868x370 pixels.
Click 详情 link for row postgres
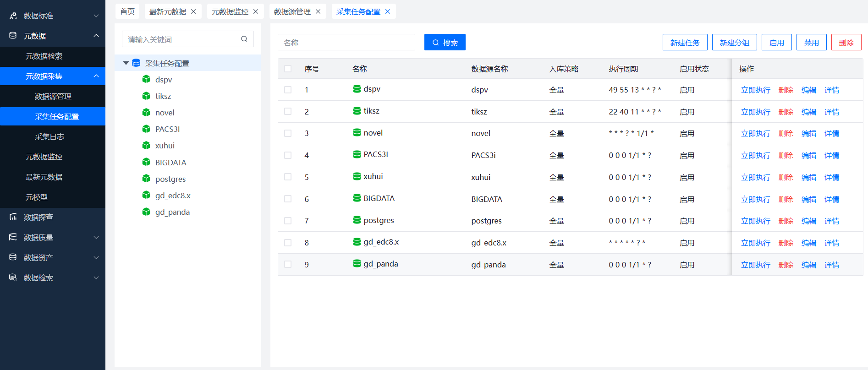[x=832, y=221]
